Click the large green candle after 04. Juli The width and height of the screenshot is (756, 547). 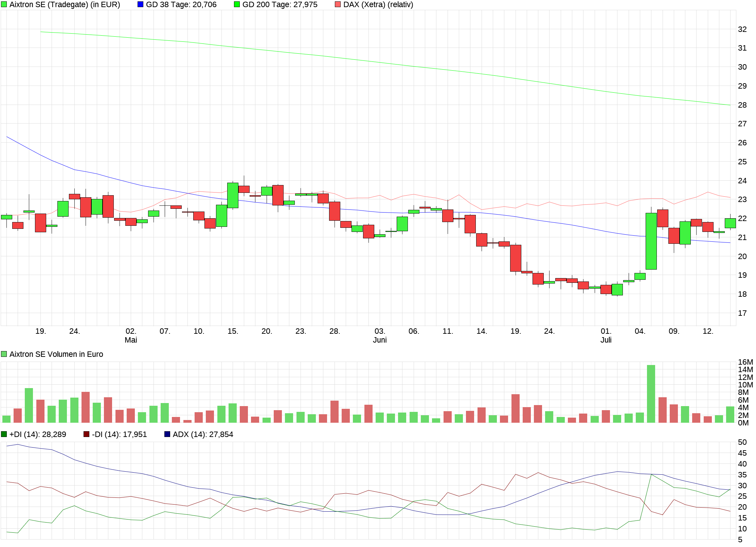click(651, 241)
